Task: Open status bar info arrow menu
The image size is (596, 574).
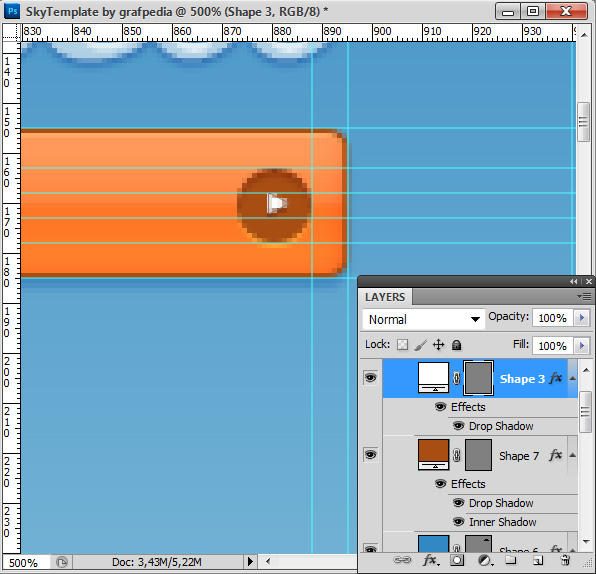Action: 250,561
